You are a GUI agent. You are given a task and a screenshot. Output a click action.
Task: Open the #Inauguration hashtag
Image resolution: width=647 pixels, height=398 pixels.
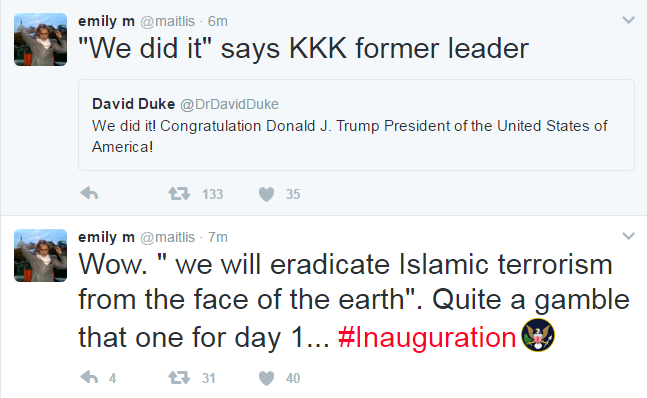pos(427,337)
